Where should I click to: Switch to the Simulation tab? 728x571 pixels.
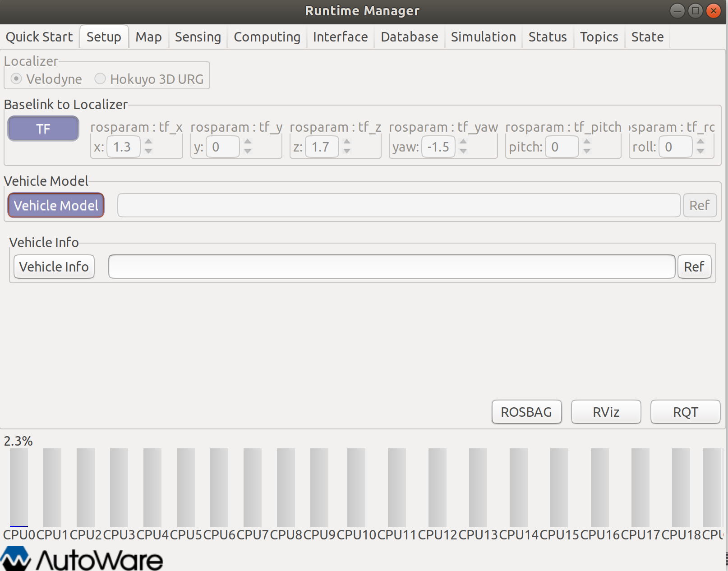tap(484, 37)
